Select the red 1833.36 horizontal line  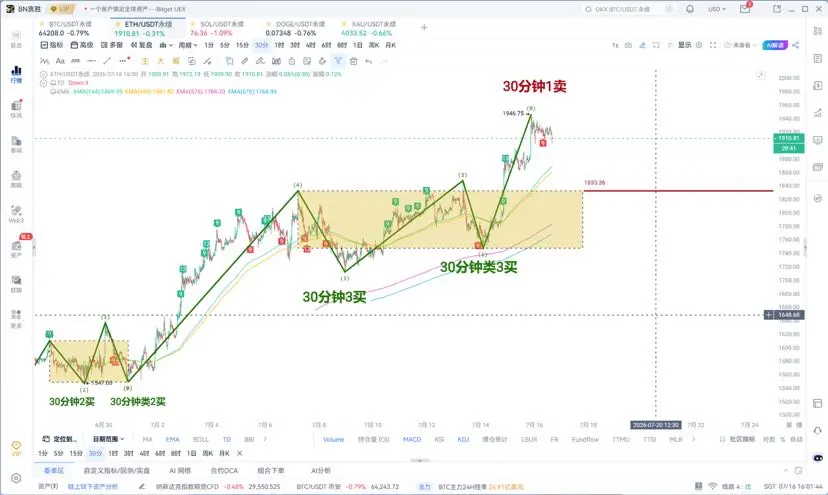pyautogui.click(x=678, y=191)
